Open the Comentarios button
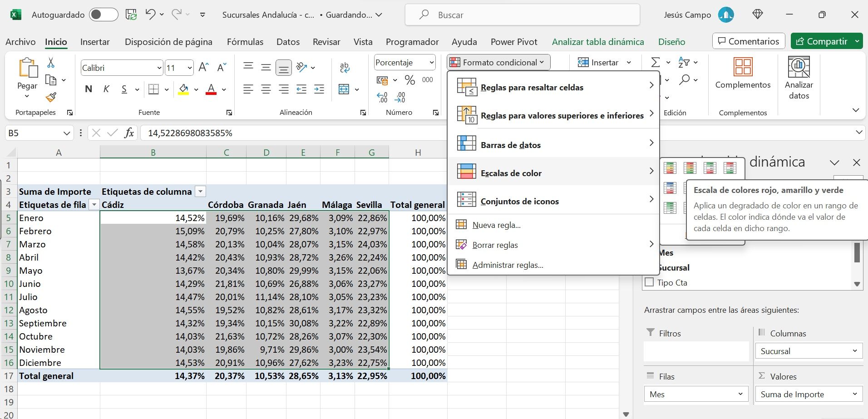 point(748,41)
